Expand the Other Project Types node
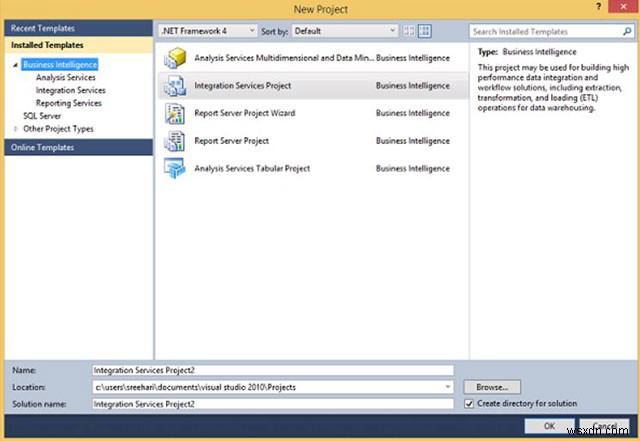 [15, 129]
